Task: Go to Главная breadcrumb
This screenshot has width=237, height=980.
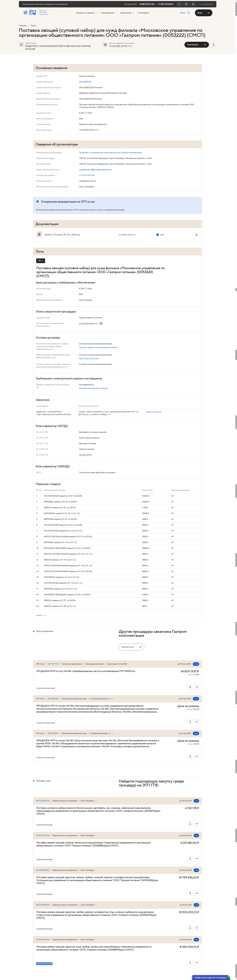Action: click(x=22, y=25)
